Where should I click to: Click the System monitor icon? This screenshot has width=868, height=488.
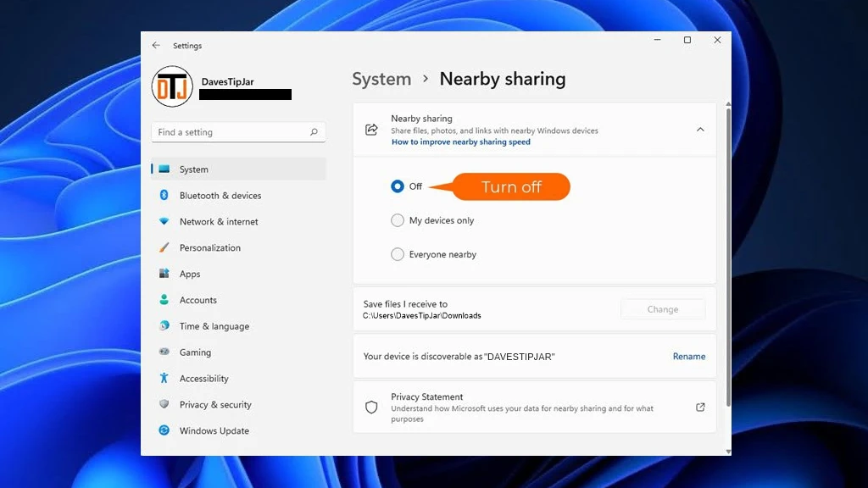[164, 169]
